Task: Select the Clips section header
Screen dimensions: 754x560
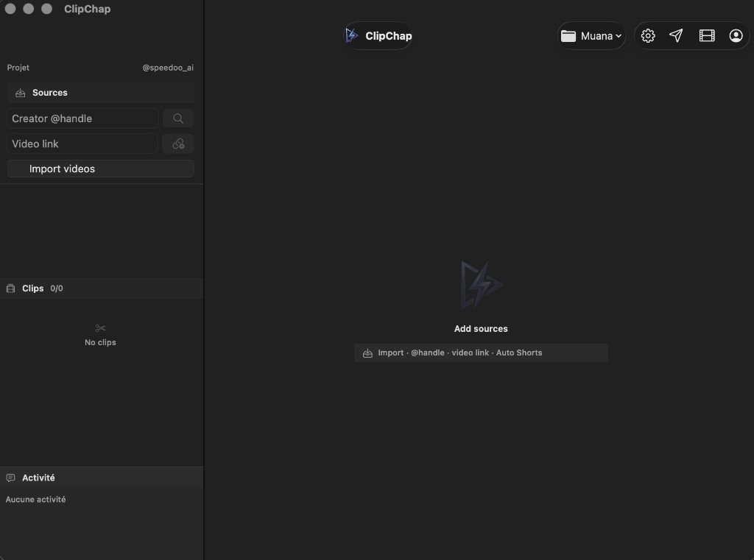Action: [102, 288]
